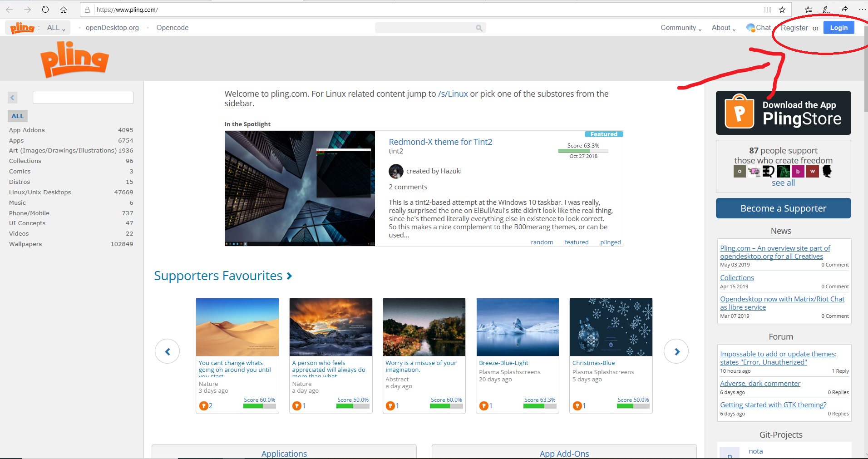This screenshot has height=459, width=868.
Task: Click the browser refresh icon
Action: [x=45, y=10]
